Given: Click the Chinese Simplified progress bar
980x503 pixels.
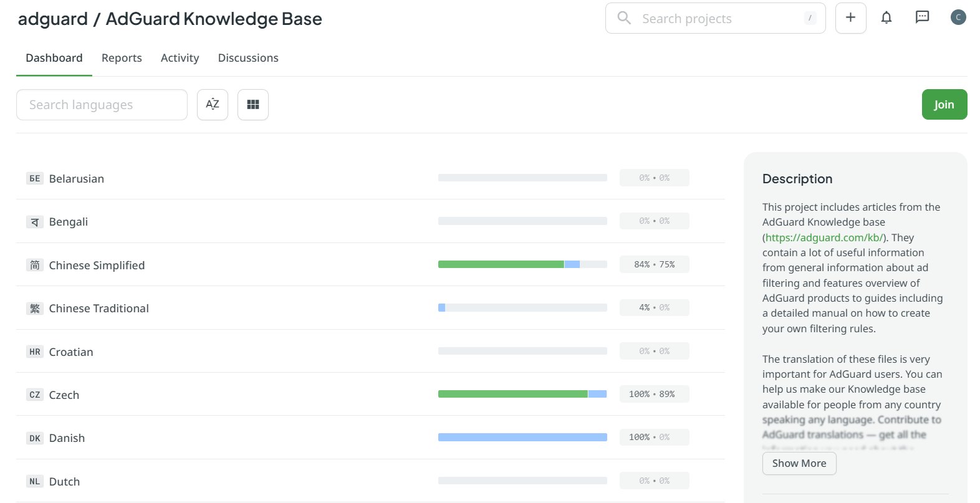Looking at the screenshot, I should 522,264.
